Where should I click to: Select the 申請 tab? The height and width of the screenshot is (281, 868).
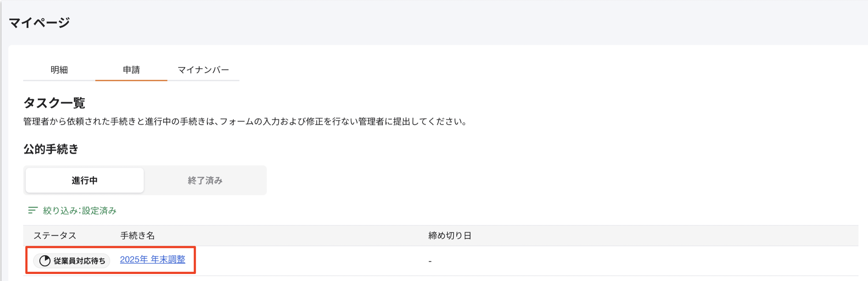coord(131,70)
